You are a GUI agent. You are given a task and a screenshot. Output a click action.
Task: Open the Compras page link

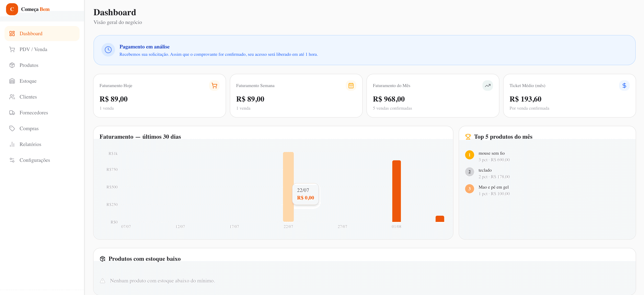[42, 128]
